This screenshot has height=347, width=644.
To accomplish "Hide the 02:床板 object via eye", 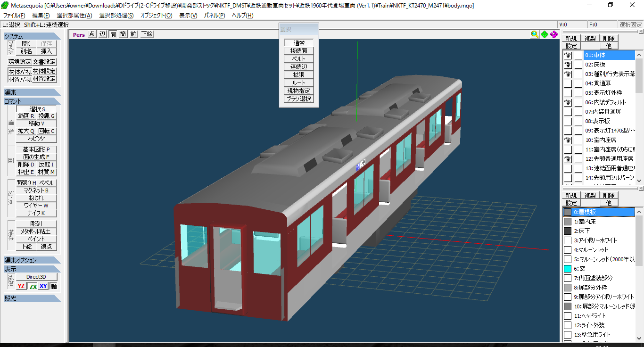I will click(568, 65).
